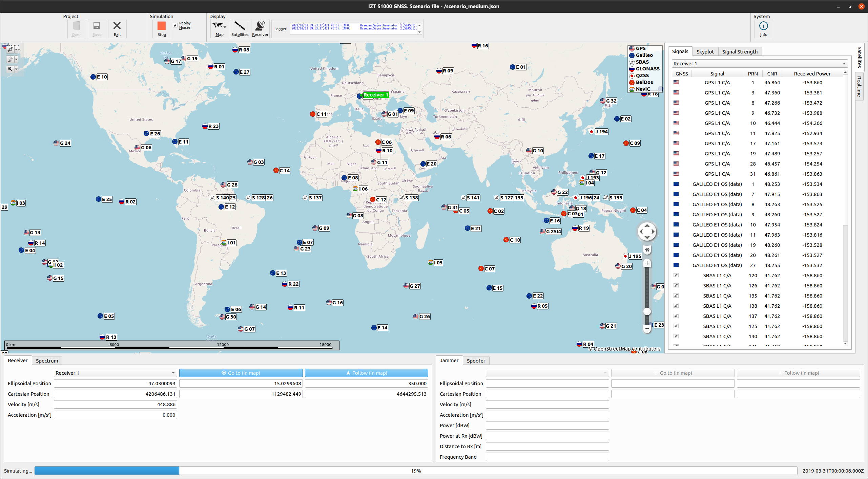Open the vertical Satellites side tab
The height and width of the screenshot is (479, 868).
coord(859,57)
